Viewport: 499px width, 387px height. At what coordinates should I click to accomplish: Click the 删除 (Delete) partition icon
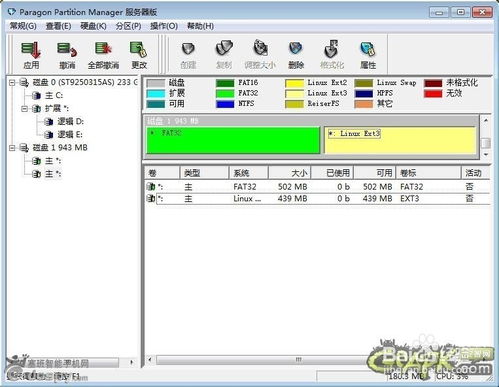pyautogui.click(x=296, y=55)
